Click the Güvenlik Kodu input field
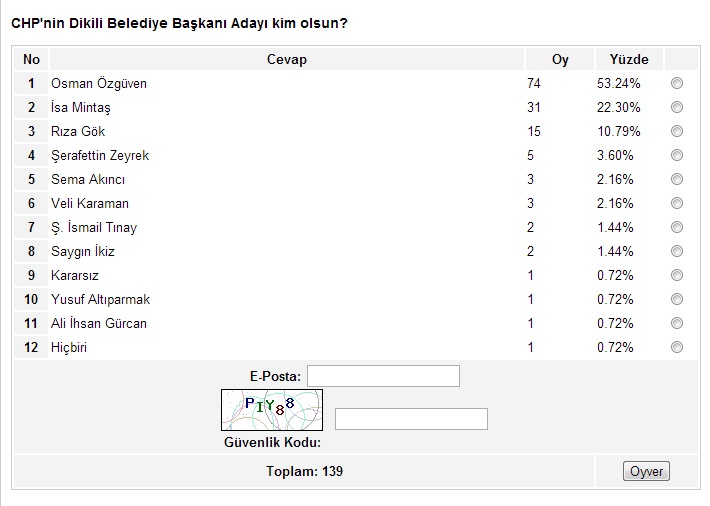The width and height of the screenshot is (710, 506). coord(411,419)
